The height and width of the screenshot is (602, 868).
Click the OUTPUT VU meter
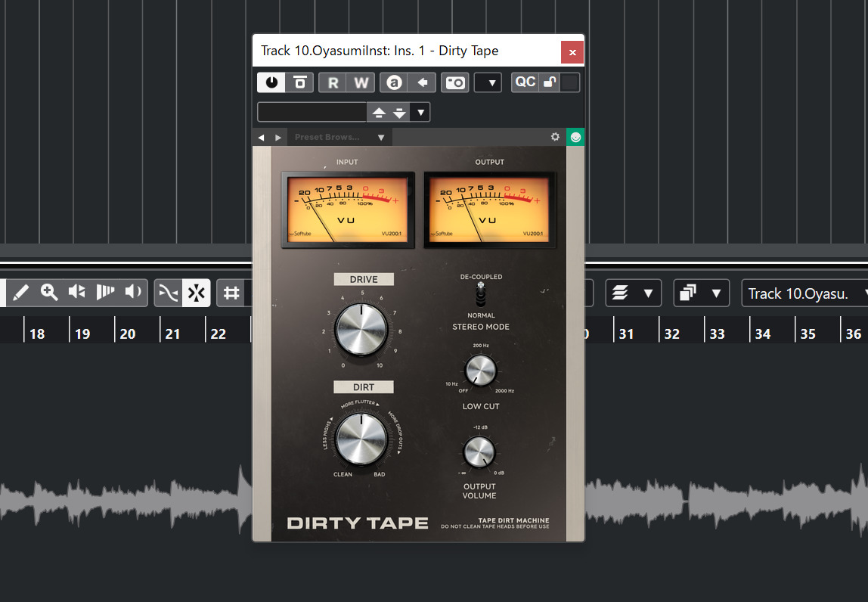490,210
